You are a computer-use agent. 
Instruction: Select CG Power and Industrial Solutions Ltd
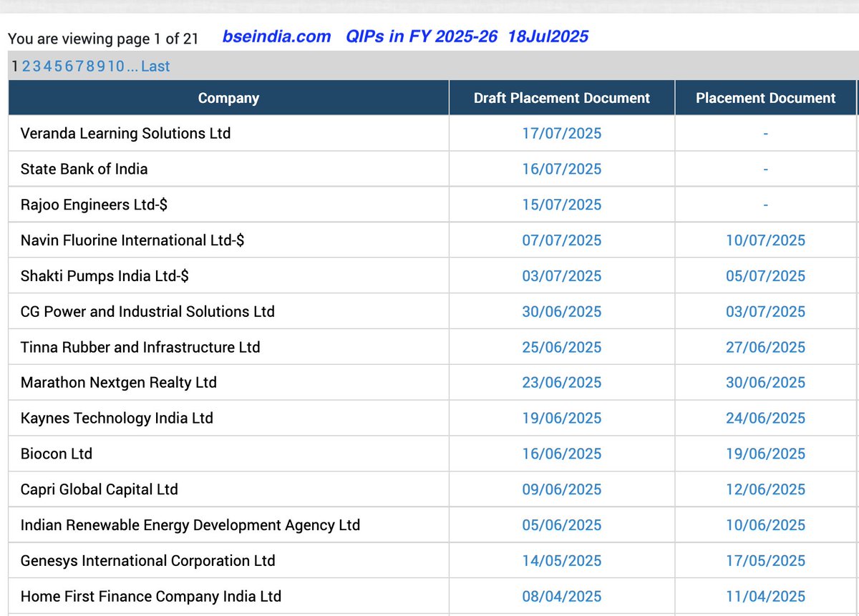coord(147,312)
